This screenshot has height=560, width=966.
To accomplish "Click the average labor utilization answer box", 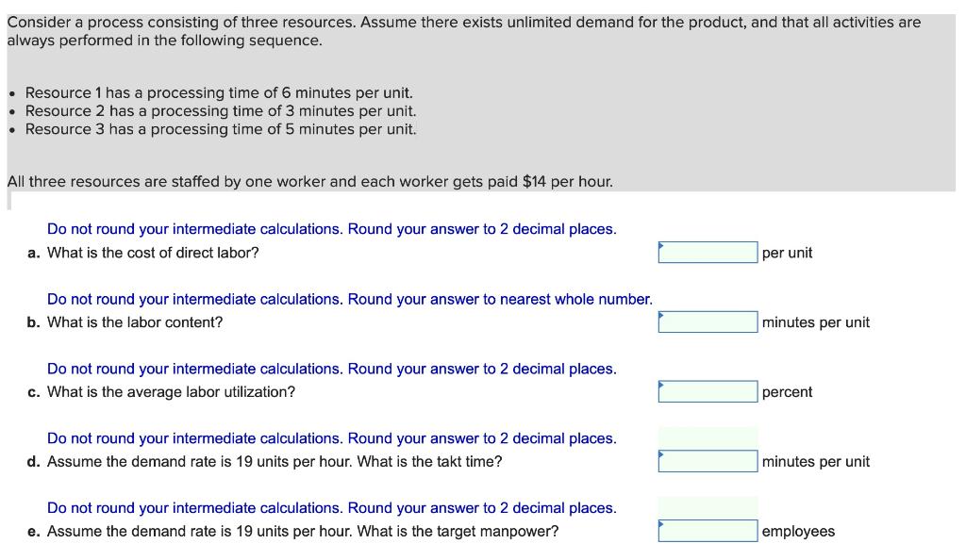I will [x=709, y=391].
